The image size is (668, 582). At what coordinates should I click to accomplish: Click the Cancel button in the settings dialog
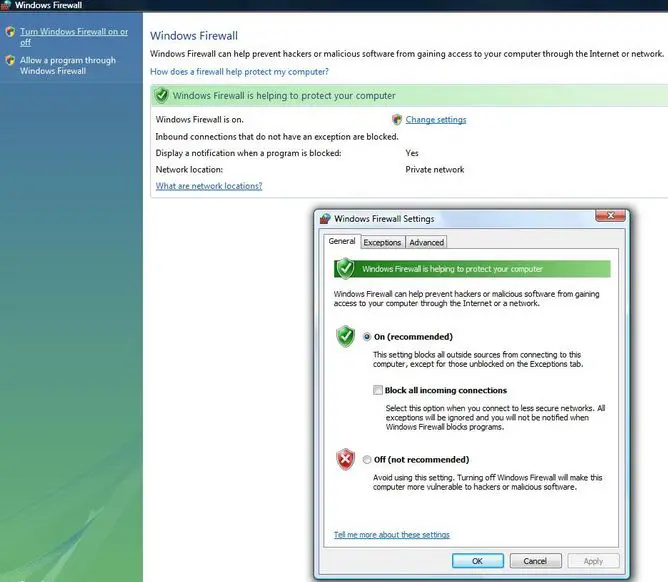tap(535, 561)
